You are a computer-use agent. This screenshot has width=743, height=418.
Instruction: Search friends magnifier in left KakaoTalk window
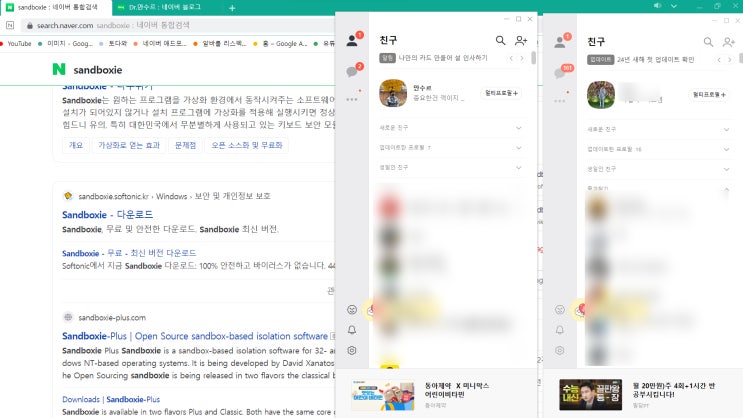pyautogui.click(x=500, y=40)
